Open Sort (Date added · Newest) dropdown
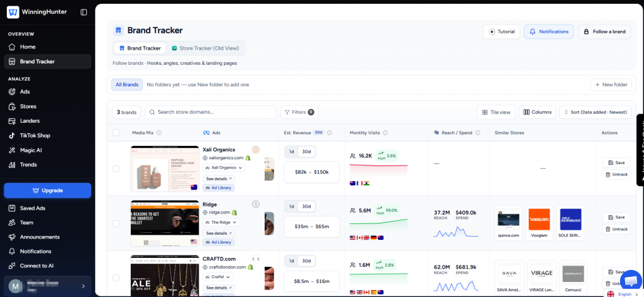644x297 pixels. click(x=596, y=112)
